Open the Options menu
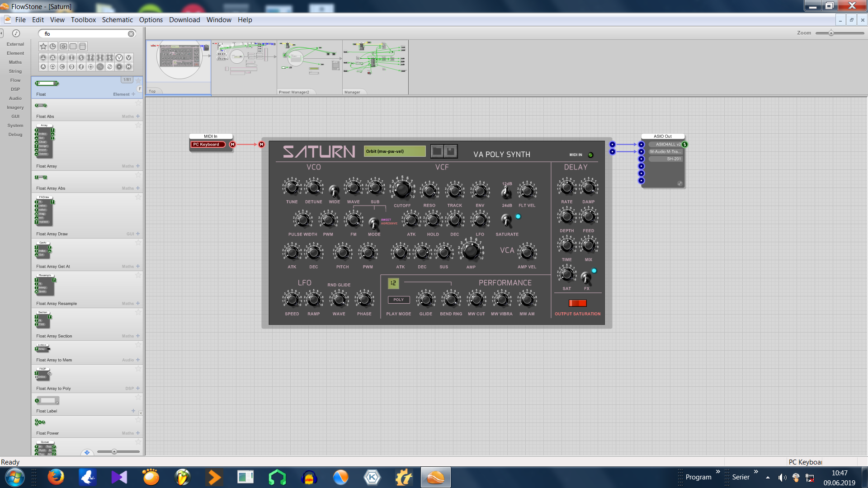 click(x=151, y=20)
